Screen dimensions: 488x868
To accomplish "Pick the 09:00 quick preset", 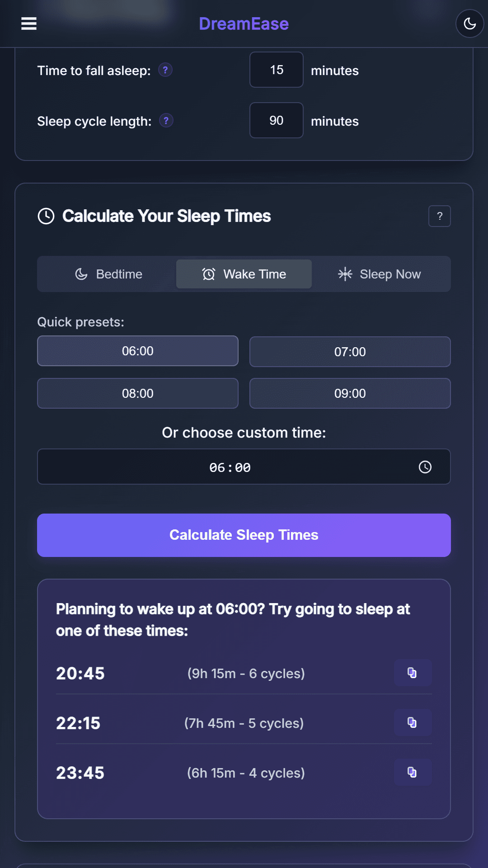I will (350, 393).
